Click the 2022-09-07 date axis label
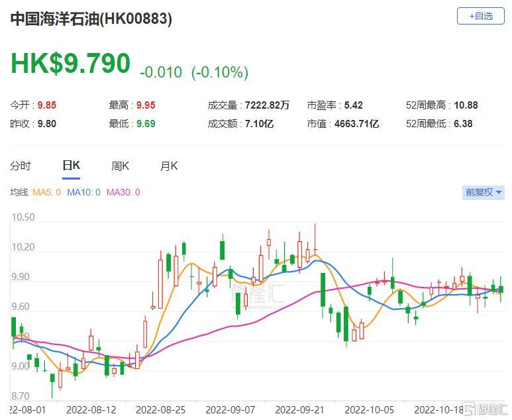Screen dimensions: 512x420 click(x=230, y=410)
